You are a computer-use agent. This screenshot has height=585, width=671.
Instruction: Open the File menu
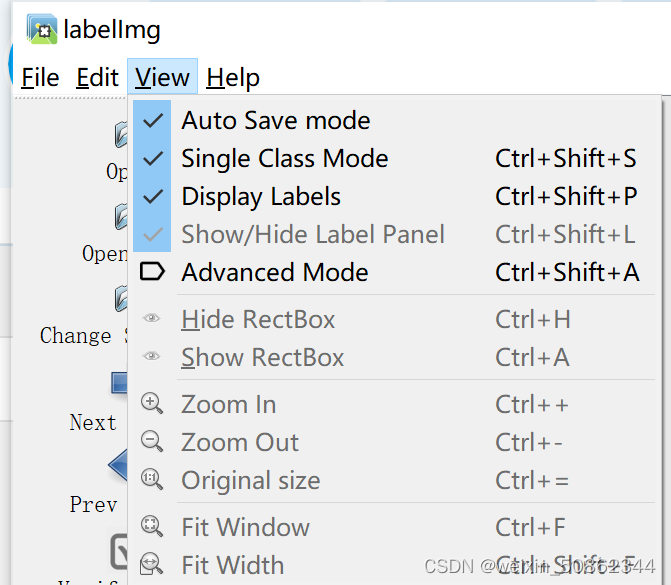tap(40, 78)
